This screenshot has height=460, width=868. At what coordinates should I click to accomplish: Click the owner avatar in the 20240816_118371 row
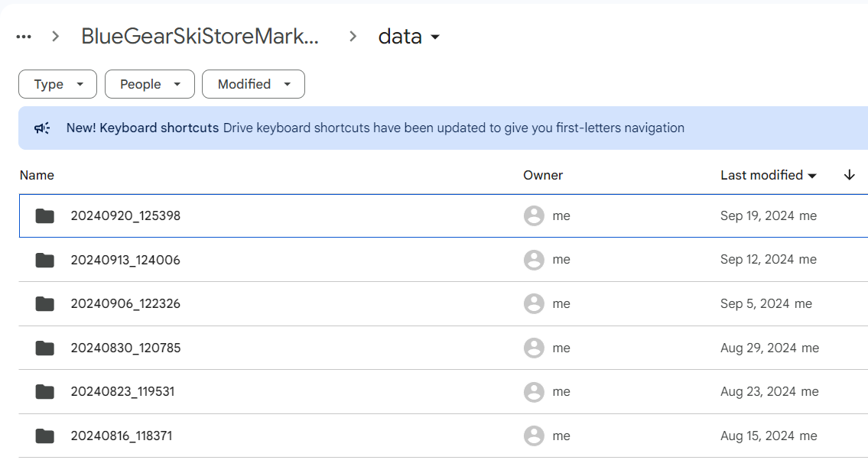tap(534, 436)
